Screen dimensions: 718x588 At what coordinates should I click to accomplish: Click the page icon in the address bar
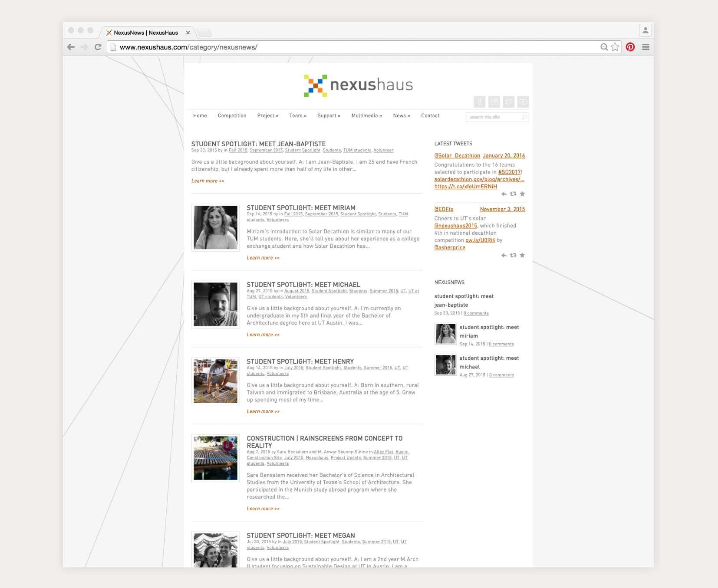point(113,47)
